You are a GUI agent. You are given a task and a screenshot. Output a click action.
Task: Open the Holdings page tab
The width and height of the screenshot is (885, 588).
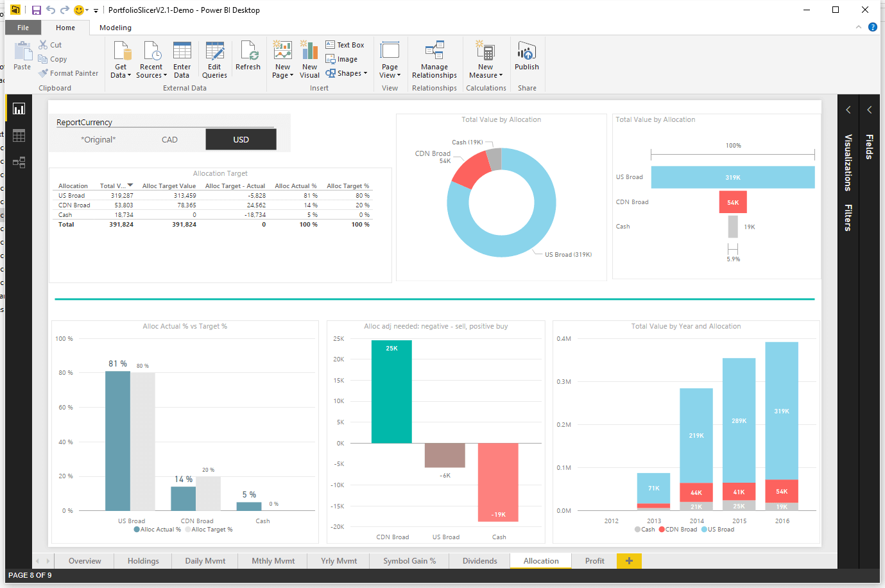click(x=143, y=561)
